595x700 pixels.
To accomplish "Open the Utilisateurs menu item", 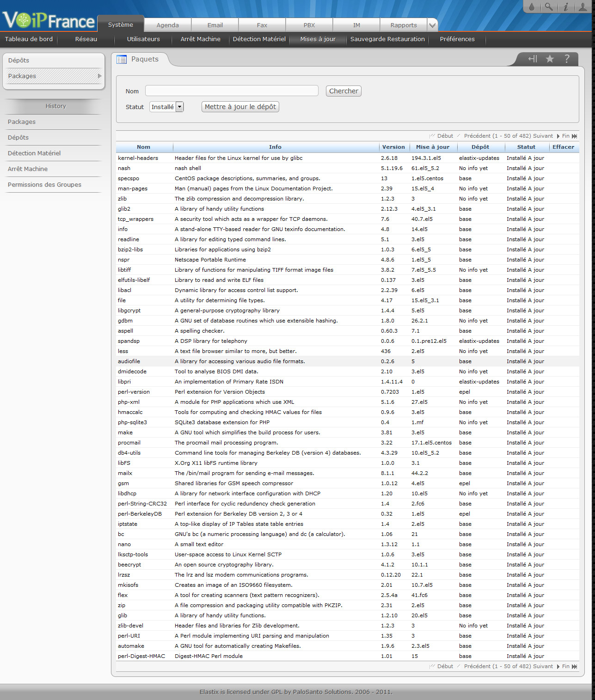I will coord(143,39).
